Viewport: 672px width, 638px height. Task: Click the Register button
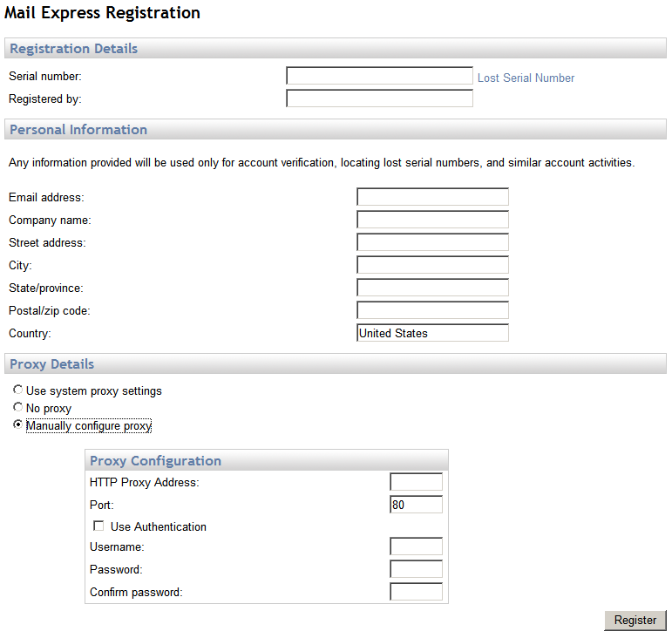635,621
